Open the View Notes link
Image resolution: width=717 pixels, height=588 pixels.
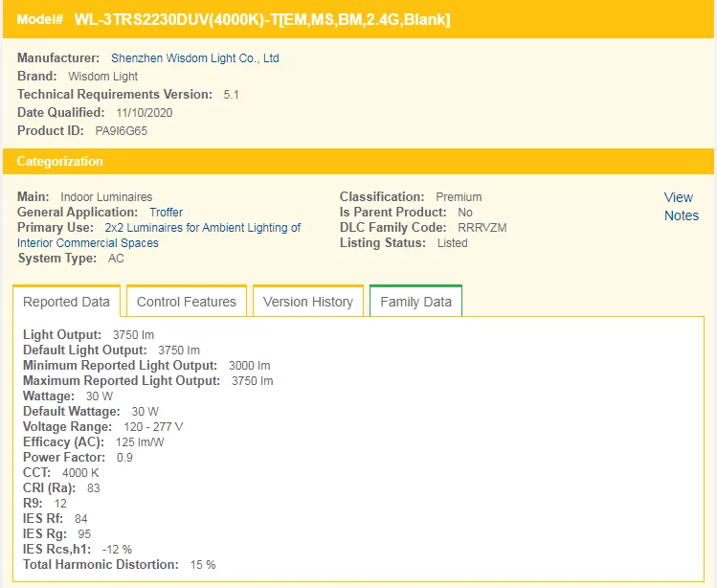(680, 206)
